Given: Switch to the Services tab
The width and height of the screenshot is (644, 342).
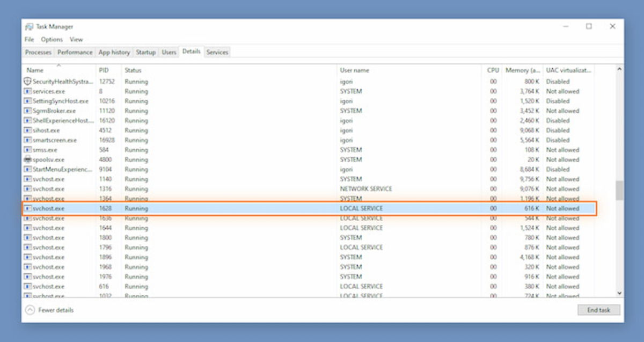Looking at the screenshot, I should point(217,52).
